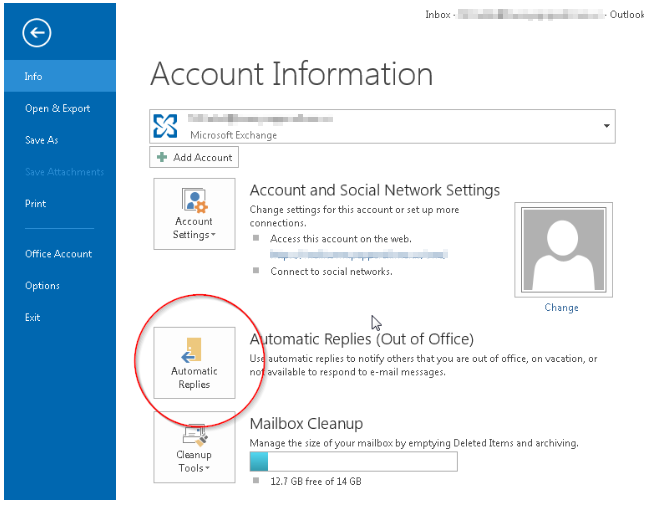665x505 pixels.
Task: Click the Save Attachments entry
Action: tap(64, 172)
